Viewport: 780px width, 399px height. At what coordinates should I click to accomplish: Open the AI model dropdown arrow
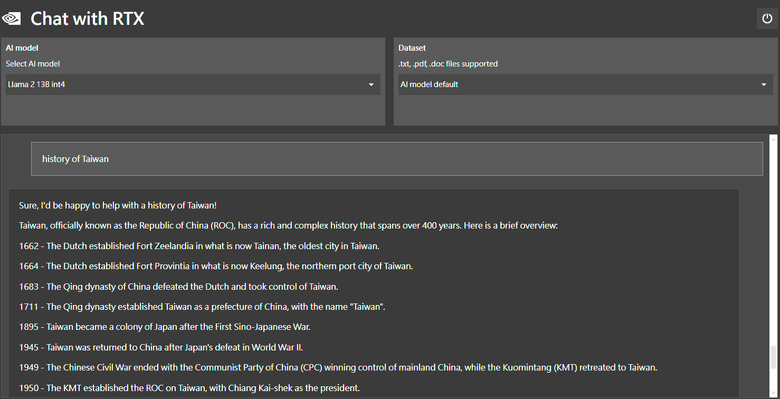tap(371, 85)
